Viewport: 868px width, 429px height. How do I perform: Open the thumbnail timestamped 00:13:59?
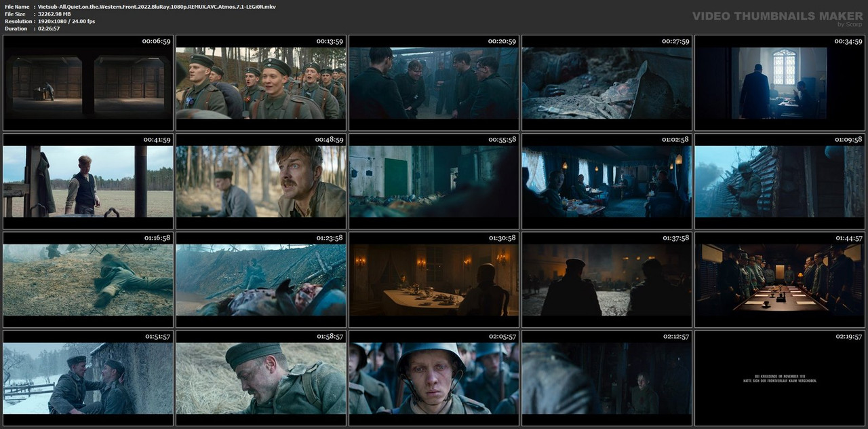pyautogui.click(x=261, y=83)
